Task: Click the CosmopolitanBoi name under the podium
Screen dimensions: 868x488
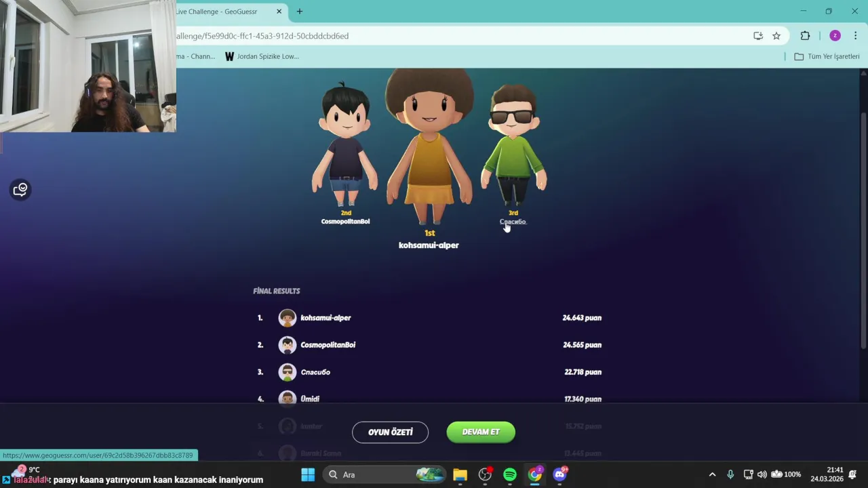Action: (345, 222)
